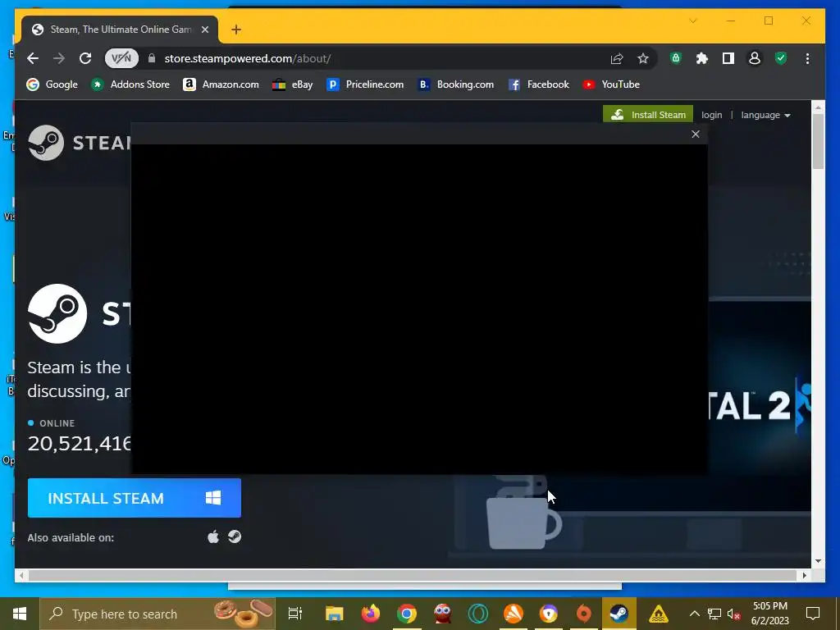The width and height of the screenshot is (840, 630).
Task: Open the Chrome three-dot menu
Action: pyautogui.click(x=807, y=58)
